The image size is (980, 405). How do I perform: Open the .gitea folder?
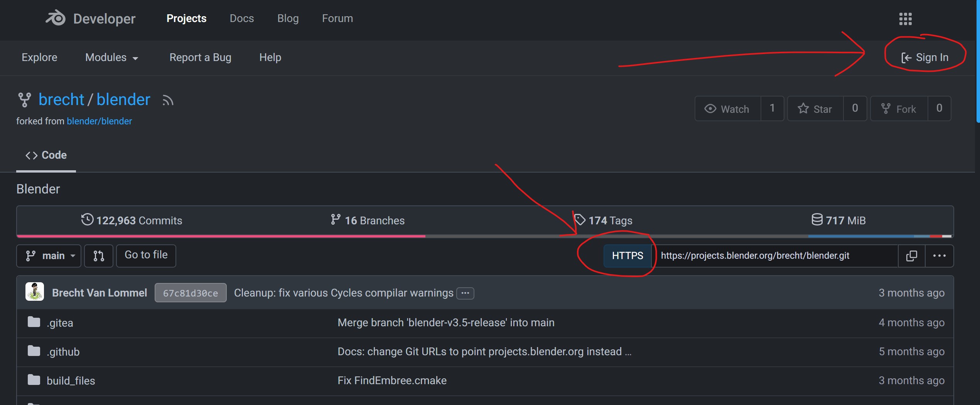[x=60, y=323]
